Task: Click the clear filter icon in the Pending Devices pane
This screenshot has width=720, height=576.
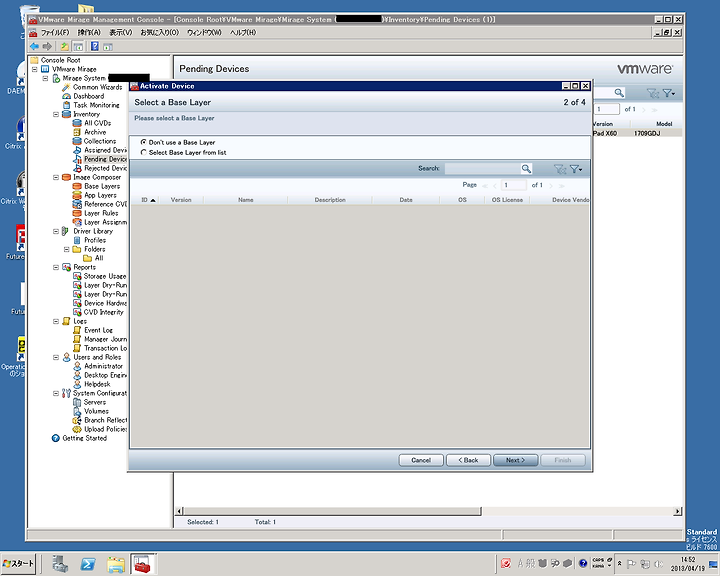Action: coord(652,93)
